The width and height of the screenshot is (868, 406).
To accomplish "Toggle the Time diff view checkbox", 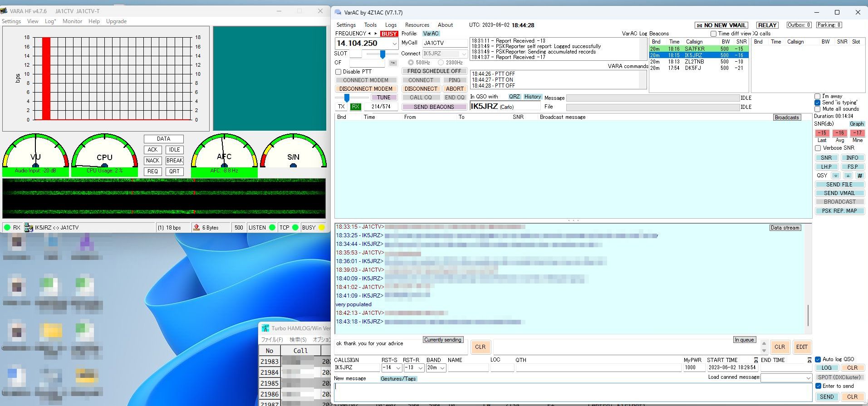I will point(713,34).
